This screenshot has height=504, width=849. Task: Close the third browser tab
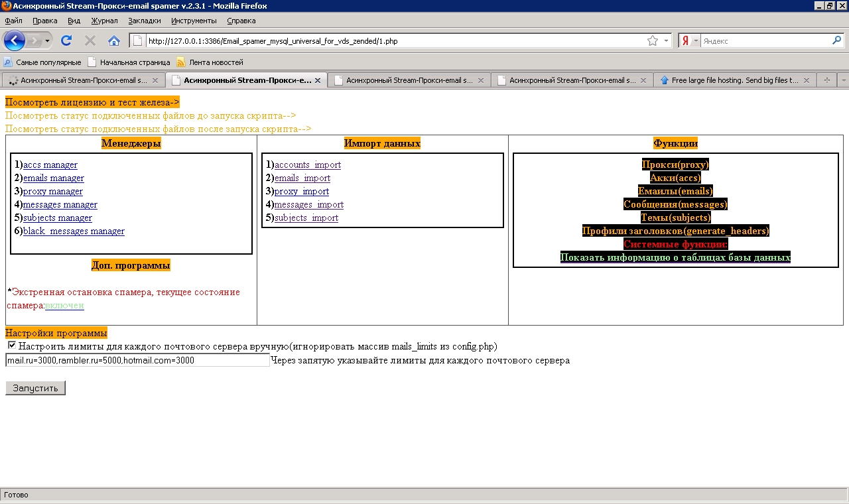pyautogui.click(x=481, y=80)
